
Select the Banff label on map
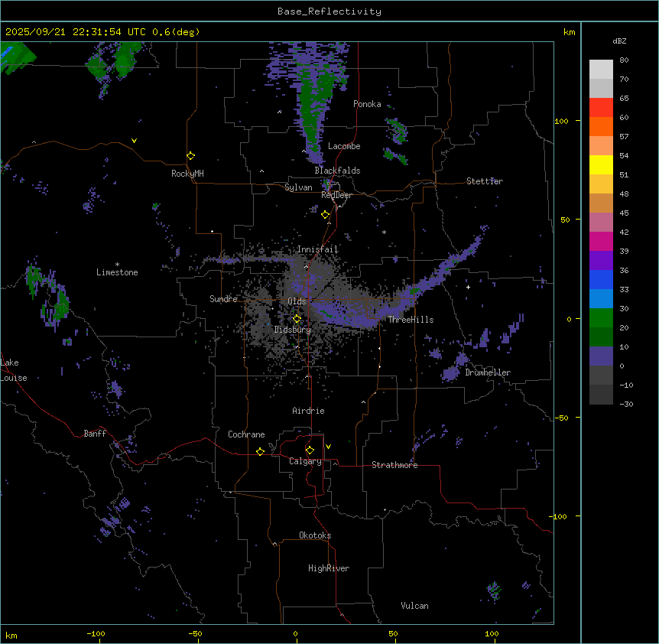pyautogui.click(x=95, y=434)
